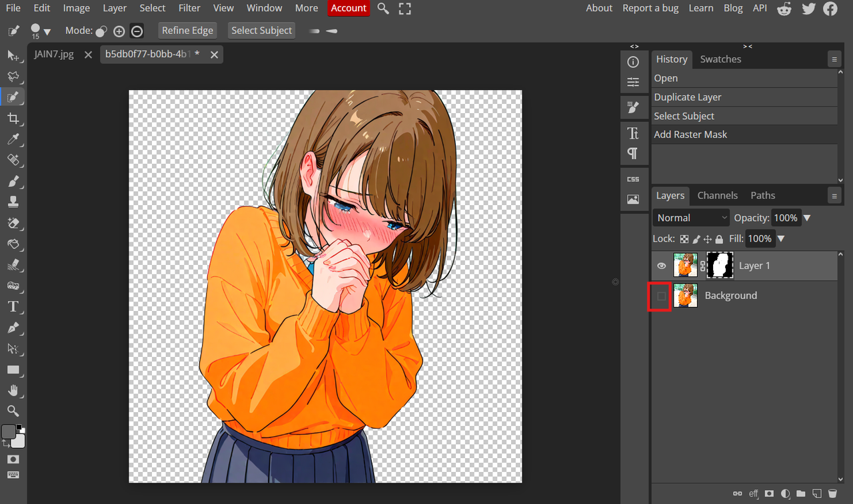The height and width of the screenshot is (504, 853).
Task: Expand the side icon column arrows
Action: (634, 46)
